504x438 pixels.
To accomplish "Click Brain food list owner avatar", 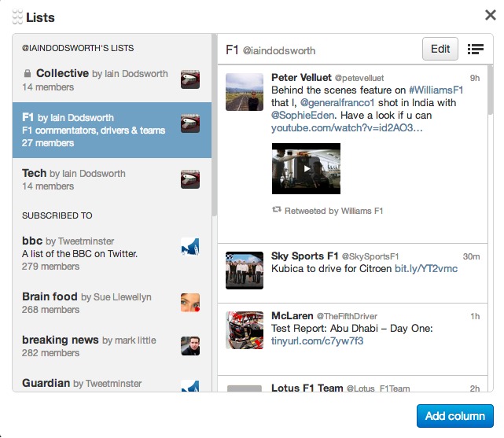I will [x=189, y=303].
